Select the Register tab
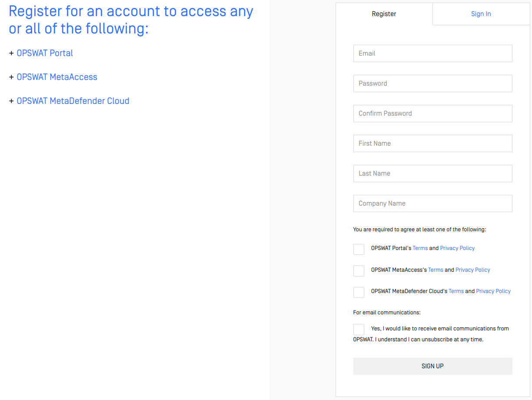This screenshot has height=400, width=532. [384, 14]
